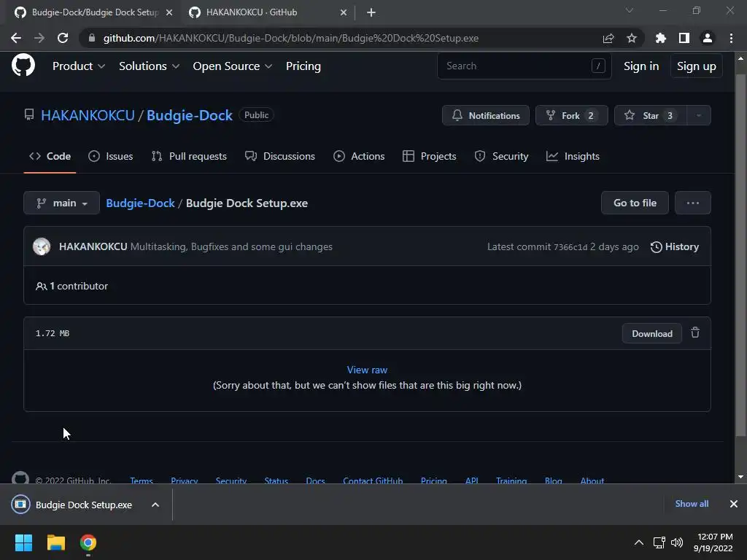Viewport: 747px width, 560px height.
Task: Click the Notifications button
Action: 485,115
